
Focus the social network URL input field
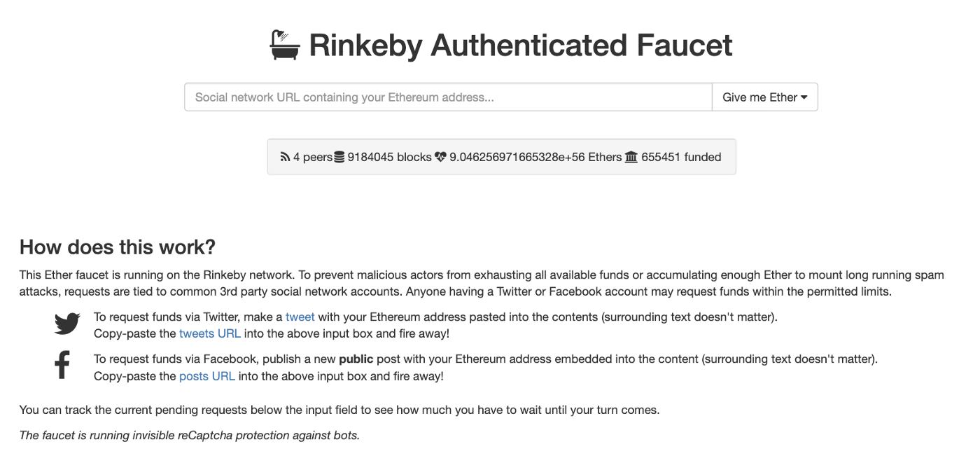point(448,97)
